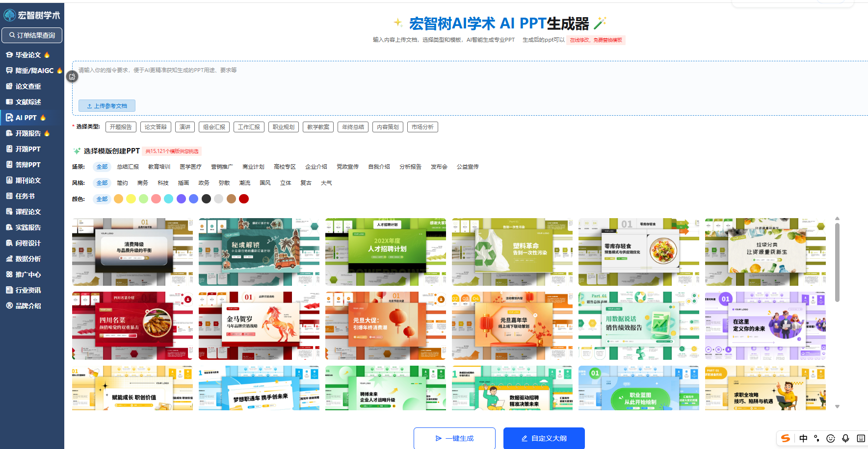This screenshot has width=868, height=449.
Task: Click the AI PPT sidebar icon
Action: click(x=9, y=118)
